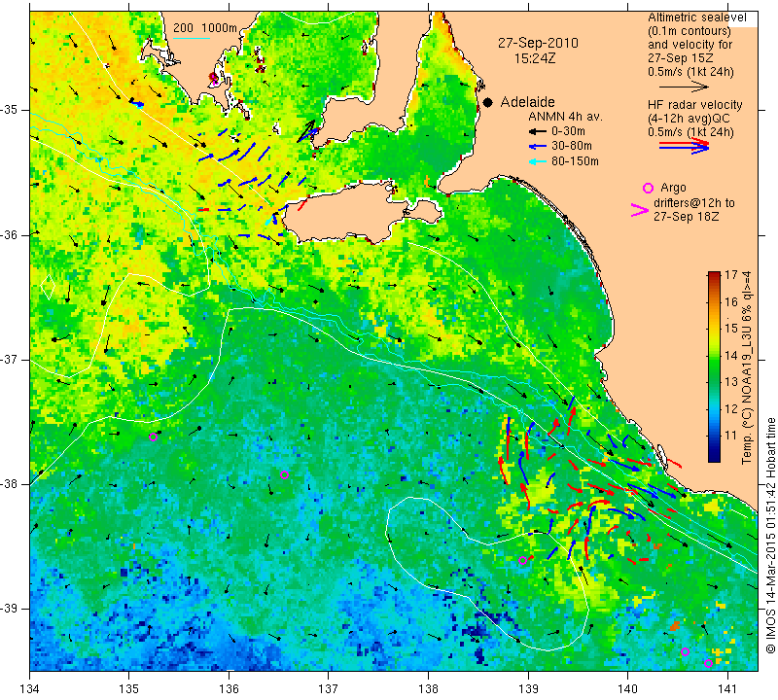Click the red and blue HF radar legend arrows

(x=684, y=146)
